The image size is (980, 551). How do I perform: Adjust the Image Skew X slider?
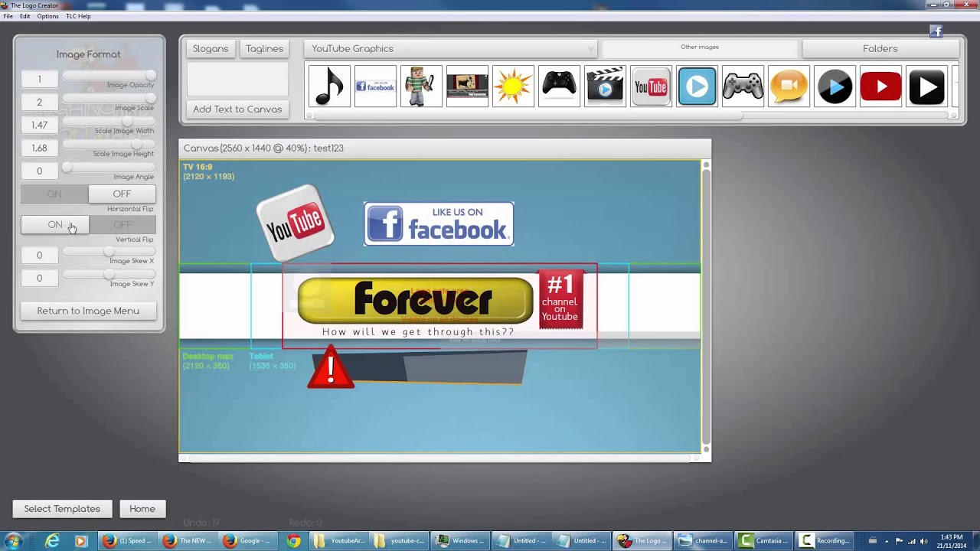coord(109,251)
